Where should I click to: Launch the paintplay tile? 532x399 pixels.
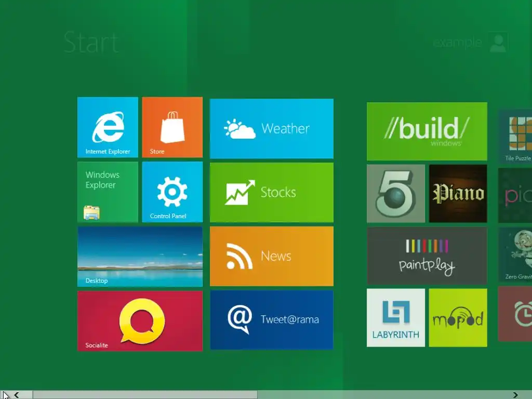427,256
